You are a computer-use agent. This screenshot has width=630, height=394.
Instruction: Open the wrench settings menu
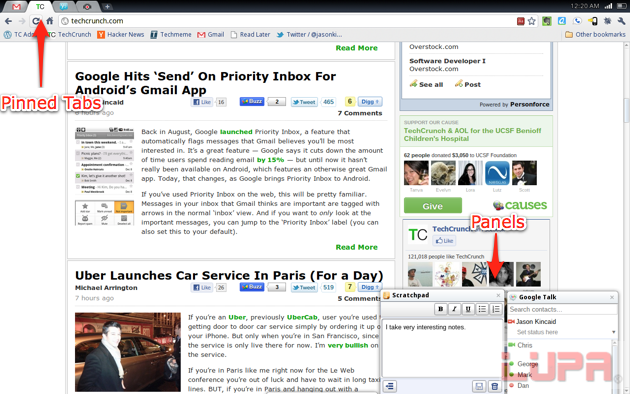[622, 21]
